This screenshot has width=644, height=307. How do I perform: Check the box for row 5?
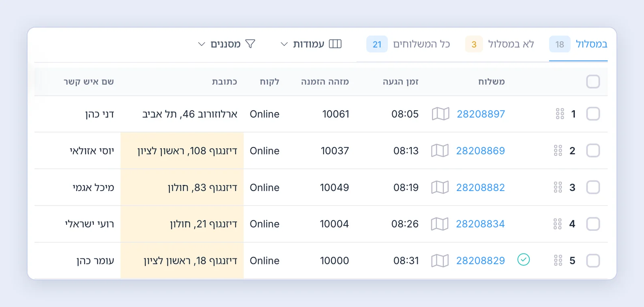[x=593, y=261]
